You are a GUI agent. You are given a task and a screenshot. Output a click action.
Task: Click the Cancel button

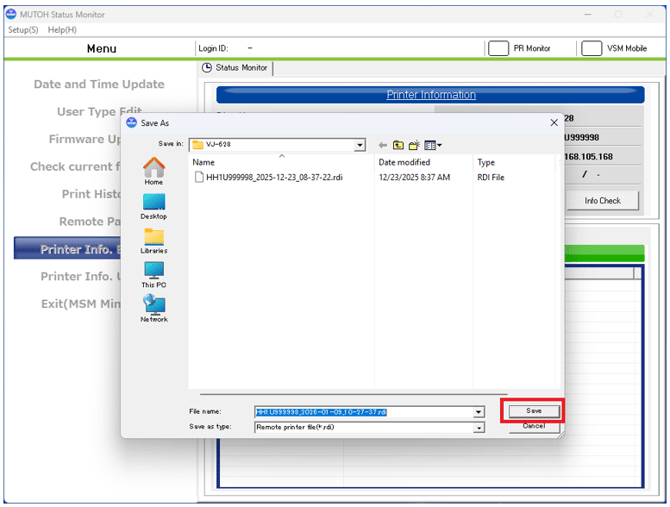click(533, 426)
